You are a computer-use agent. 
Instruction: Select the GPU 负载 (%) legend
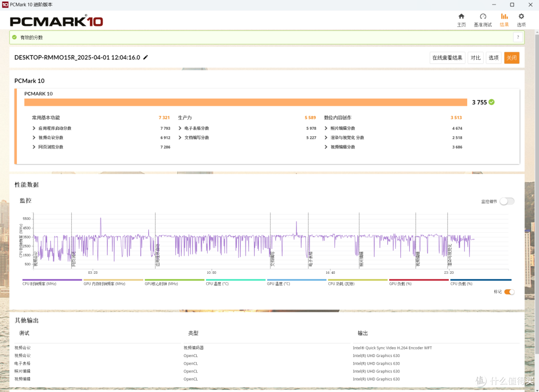pyautogui.click(x=419, y=282)
